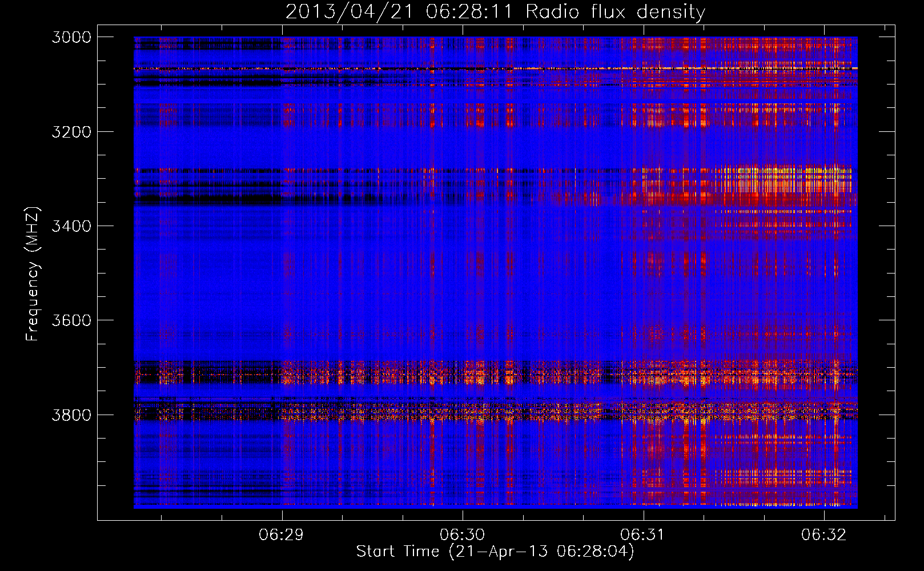924x571 pixels.
Task: Click the 3200 frequency axis label
Action: pos(71,131)
